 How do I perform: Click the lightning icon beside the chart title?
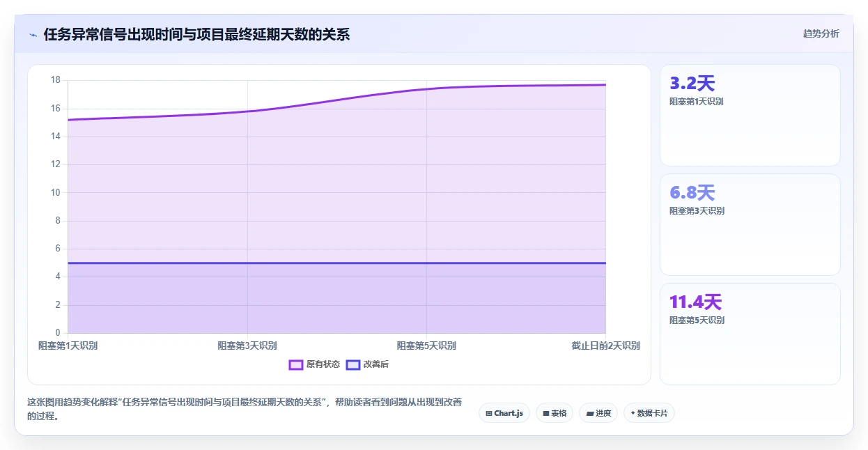click(x=33, y=34)
